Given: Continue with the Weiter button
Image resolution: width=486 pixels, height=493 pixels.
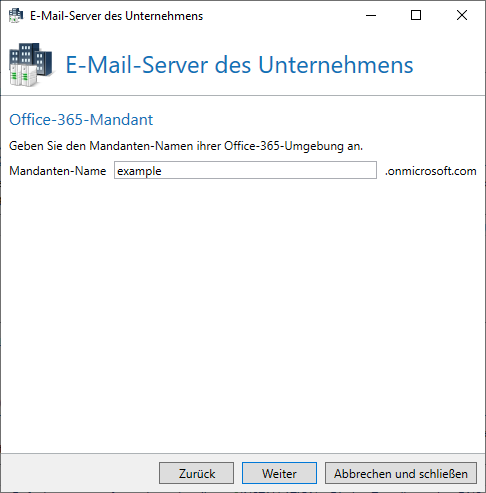Looking at the screenshot, I should click(x=279, y=473).
